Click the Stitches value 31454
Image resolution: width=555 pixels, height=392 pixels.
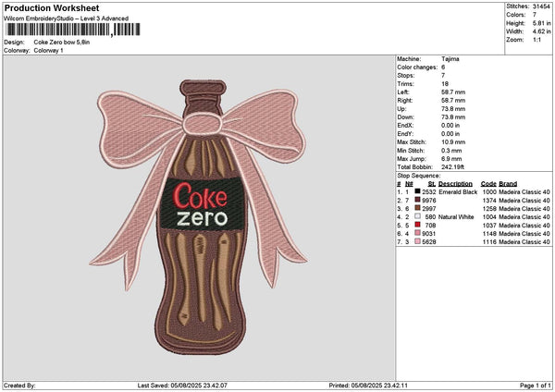(541, 6)
